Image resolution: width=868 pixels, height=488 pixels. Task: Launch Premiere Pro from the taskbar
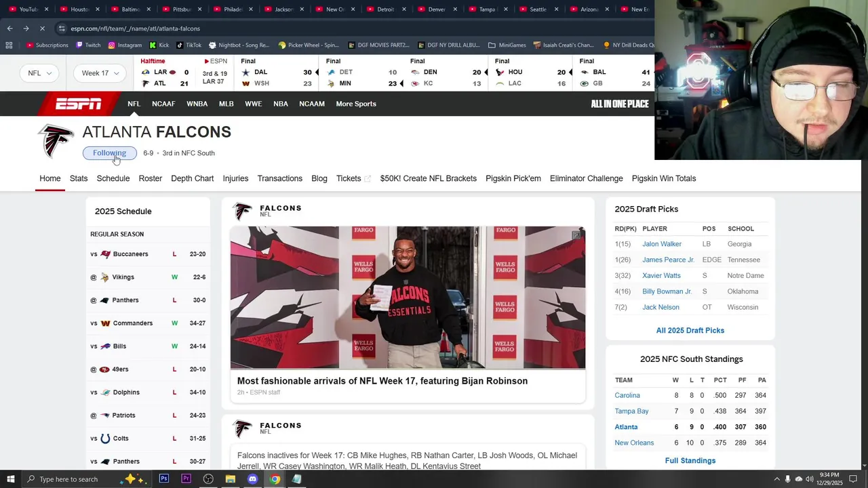186,479
